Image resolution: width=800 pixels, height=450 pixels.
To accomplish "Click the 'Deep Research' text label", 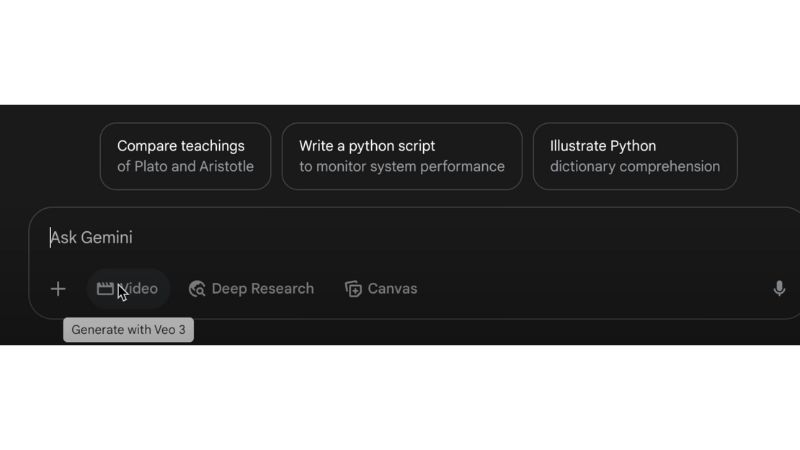I will coord(263,289).
